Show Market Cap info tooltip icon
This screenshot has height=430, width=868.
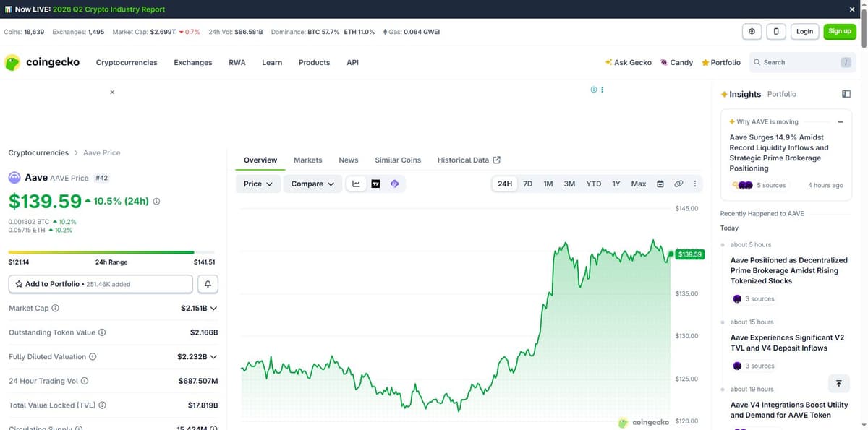[56, 308]
